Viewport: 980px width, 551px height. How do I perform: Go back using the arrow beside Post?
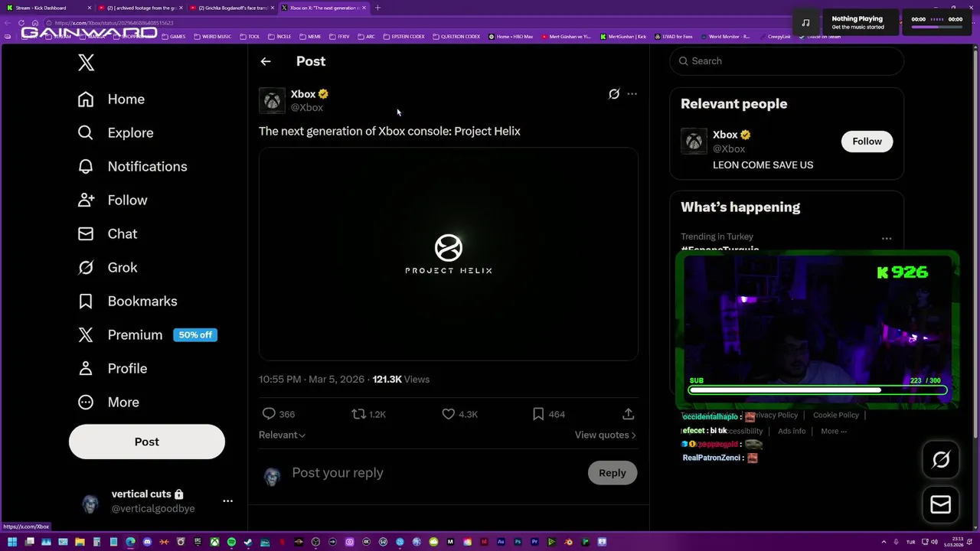click(266, 61)
